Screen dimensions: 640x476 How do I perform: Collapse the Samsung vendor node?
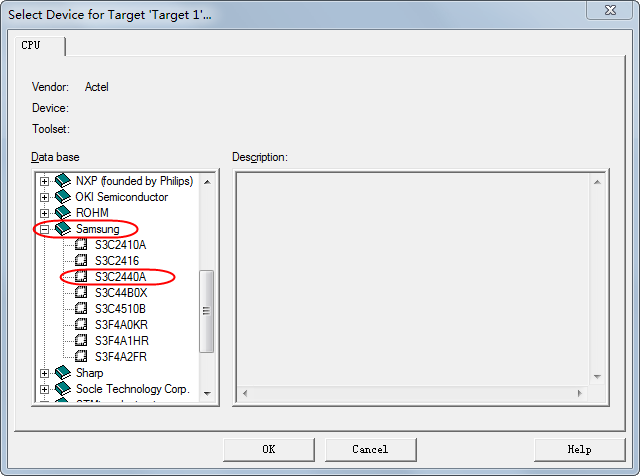[x=44, y=229]
